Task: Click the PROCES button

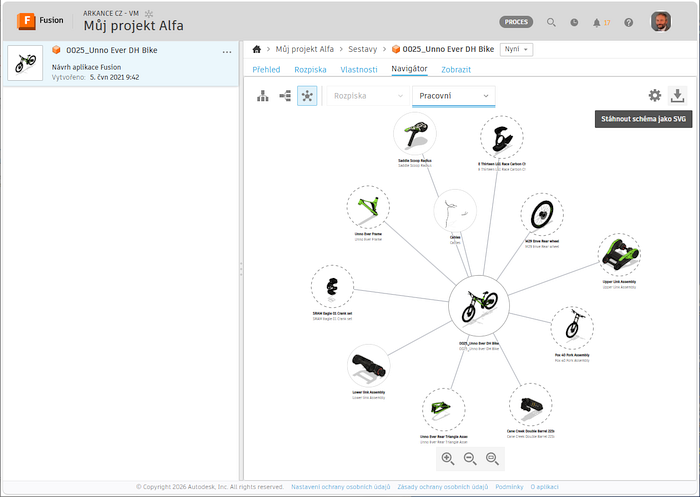Action: [x=516, y=22]
